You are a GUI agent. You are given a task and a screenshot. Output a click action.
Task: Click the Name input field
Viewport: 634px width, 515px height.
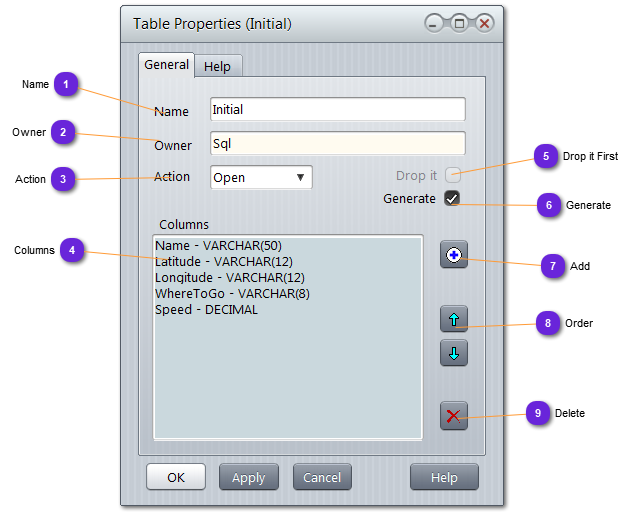337,110
